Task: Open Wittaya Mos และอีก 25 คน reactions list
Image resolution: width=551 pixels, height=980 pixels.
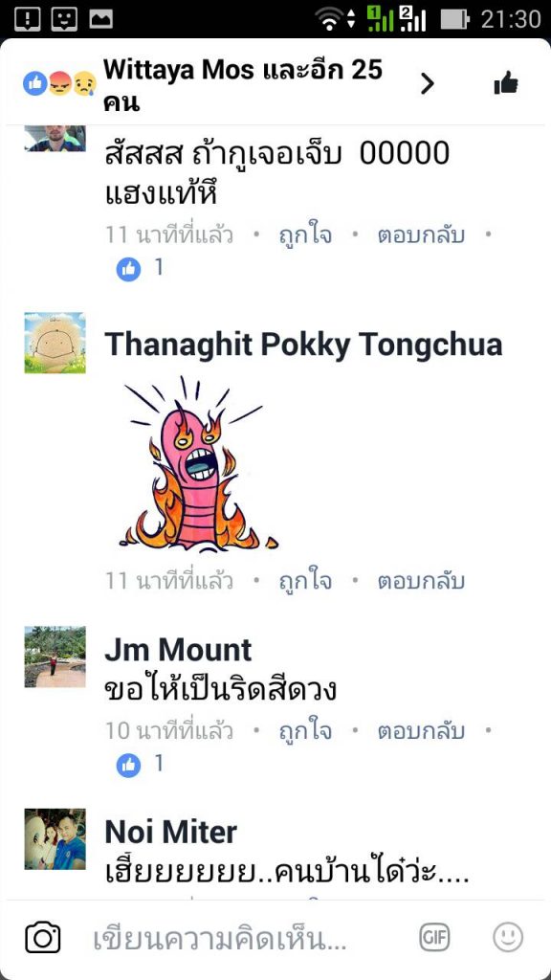Action: pos(242,85)
